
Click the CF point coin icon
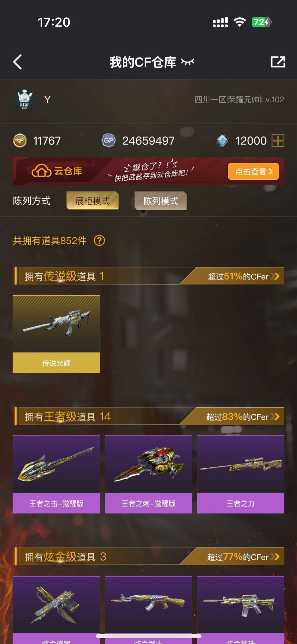[x=20, y=141]
